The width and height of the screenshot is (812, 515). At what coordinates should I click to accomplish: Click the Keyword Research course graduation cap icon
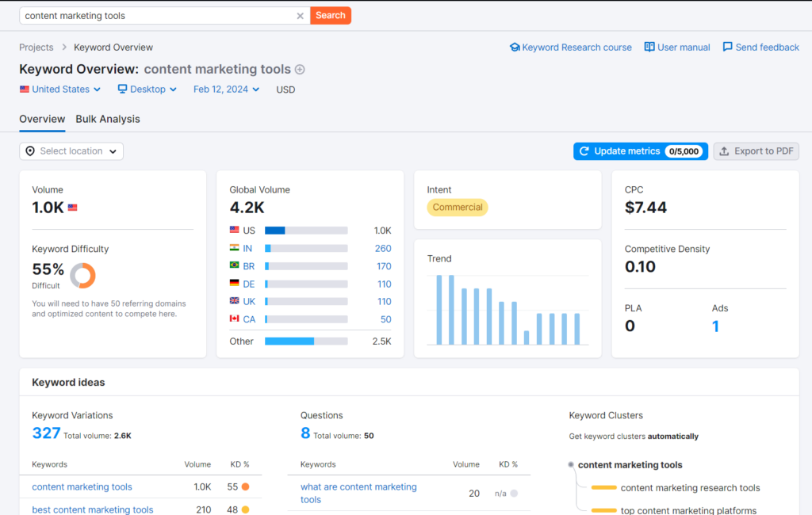click(x=515, y=48)
